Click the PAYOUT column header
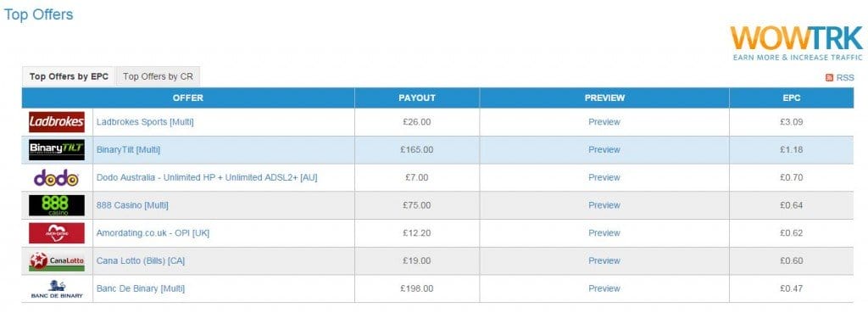The image size is (868, 313). pos(417,98)
